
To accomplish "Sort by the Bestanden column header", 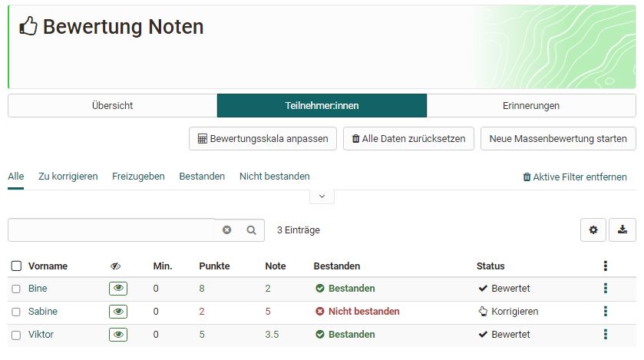I will (x=337, y=266).
